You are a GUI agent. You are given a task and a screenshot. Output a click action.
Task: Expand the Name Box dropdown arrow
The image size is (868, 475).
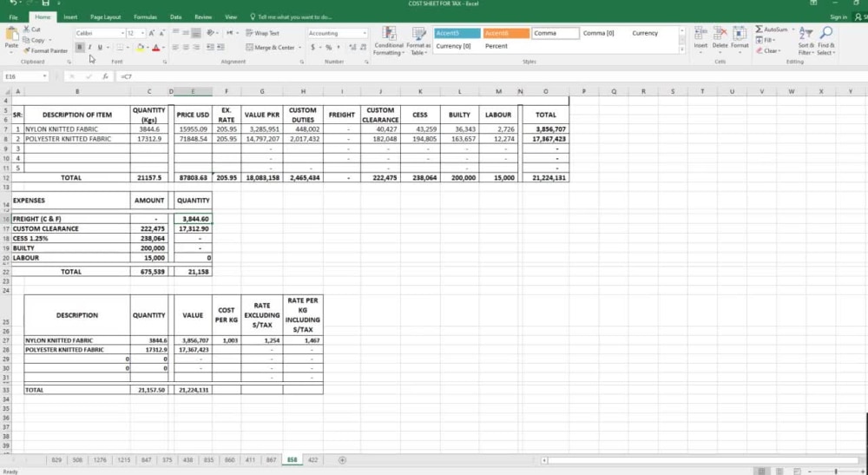(44, 76)
